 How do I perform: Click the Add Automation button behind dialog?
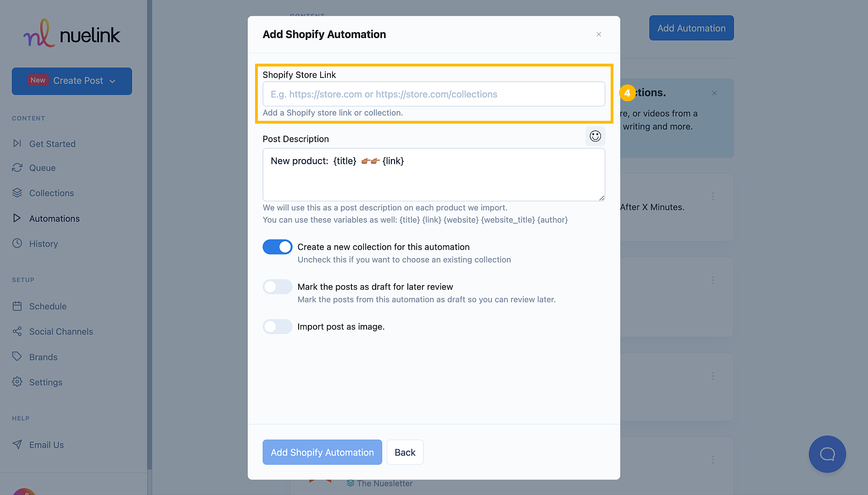(x=691, y=28)
